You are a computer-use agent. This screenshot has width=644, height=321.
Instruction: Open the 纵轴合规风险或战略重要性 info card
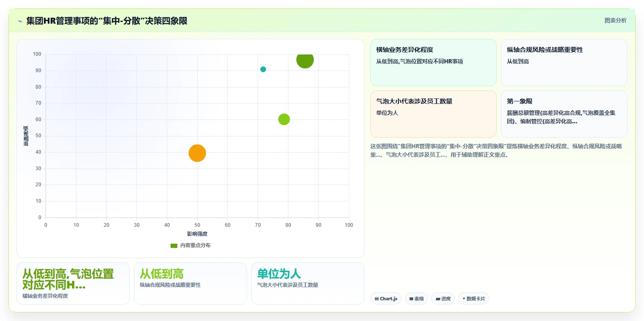point(564,63)
